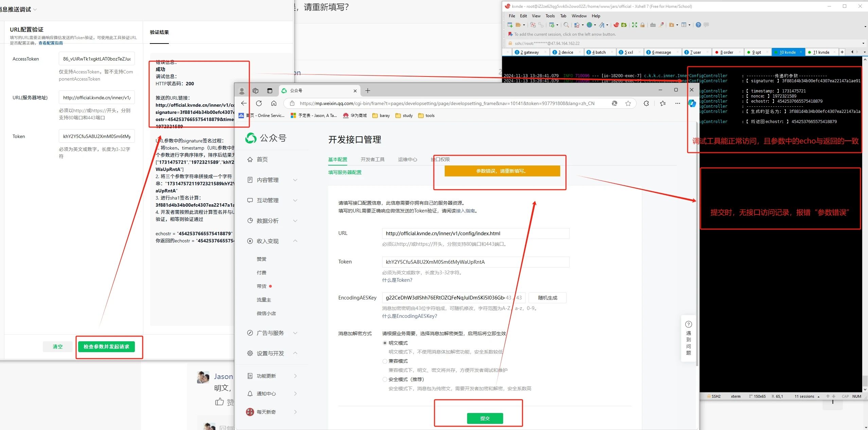Viewport: 868px width, 430px height.
Task: Click the Xshell fullscreen toggle icon
Action: click(634, 25)
